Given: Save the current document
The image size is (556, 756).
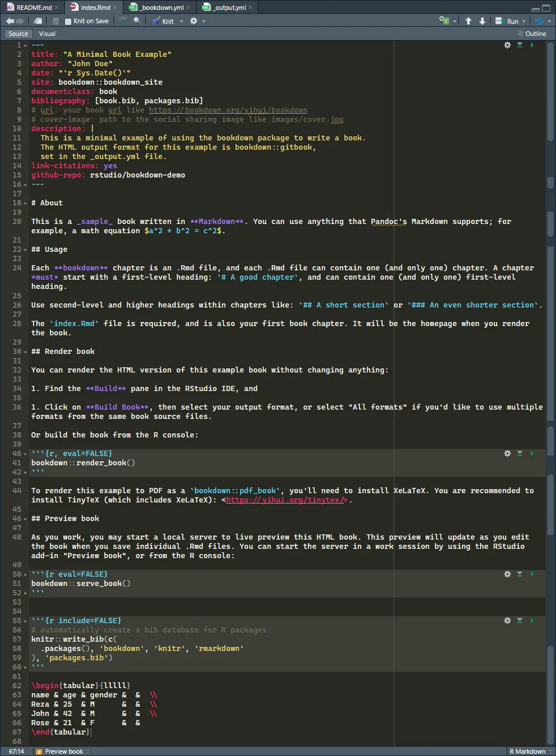Looking at the screenshot, I should (x=56, y=21).
